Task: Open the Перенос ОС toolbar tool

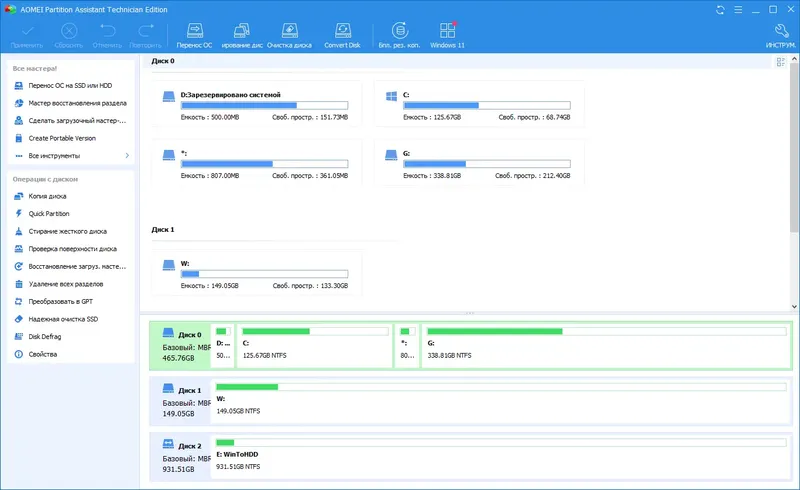Action: 194,35
